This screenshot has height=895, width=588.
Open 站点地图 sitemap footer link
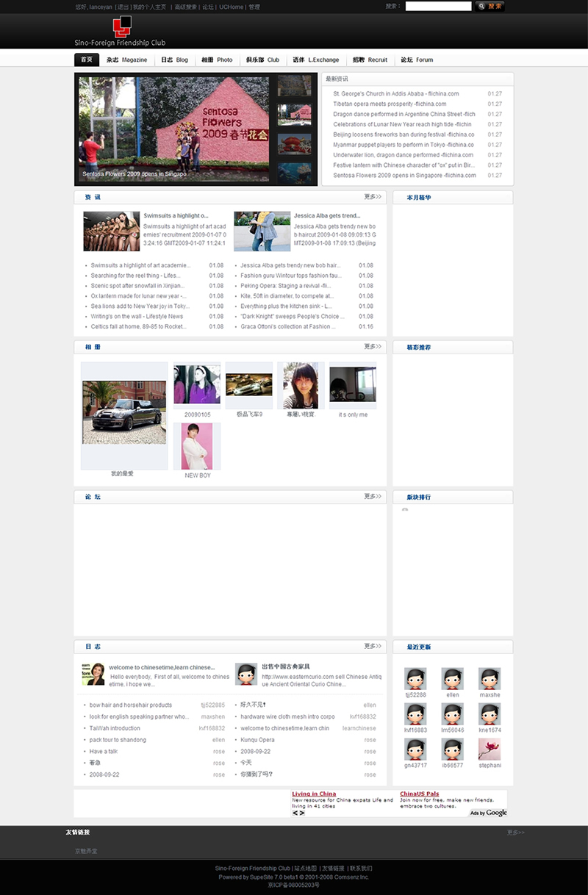(x=306, y=868)
